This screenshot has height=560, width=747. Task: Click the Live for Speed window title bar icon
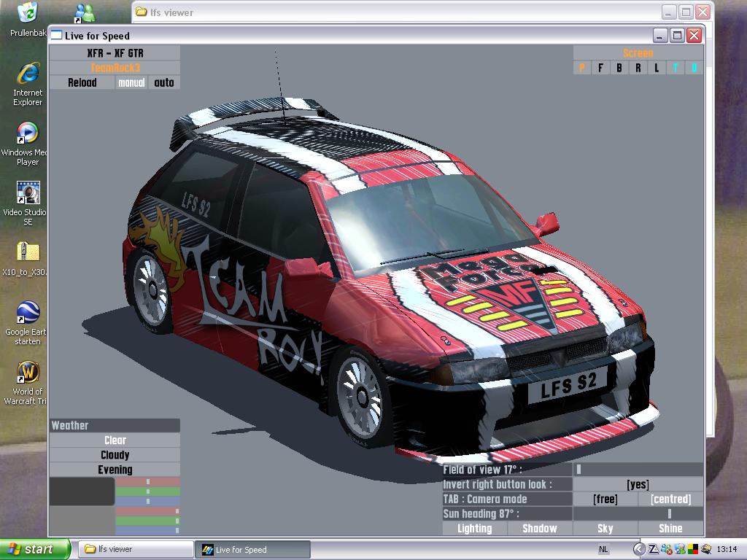tap(56, 35)
